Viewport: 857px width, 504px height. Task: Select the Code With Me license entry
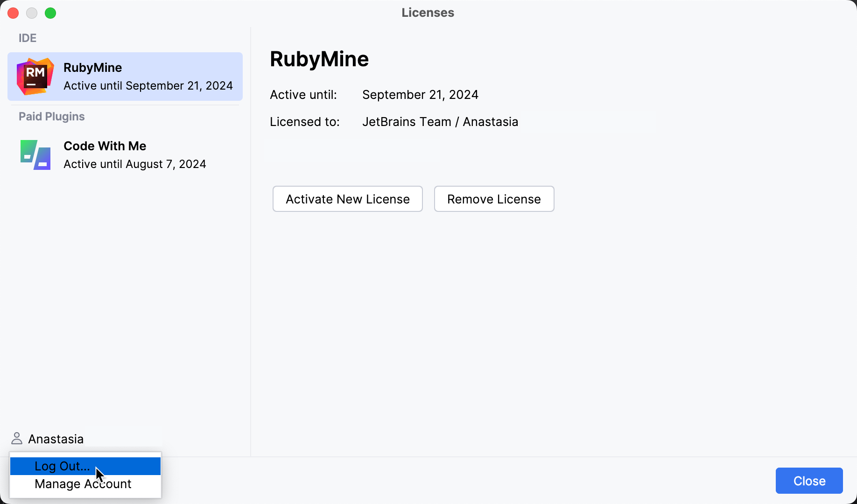(x=134, y=155)
